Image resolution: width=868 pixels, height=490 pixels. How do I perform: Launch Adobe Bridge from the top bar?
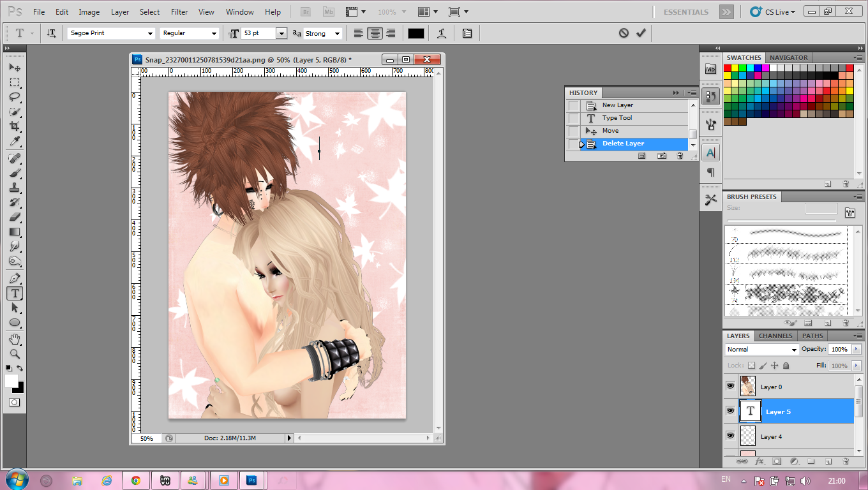tap(306, 12)
